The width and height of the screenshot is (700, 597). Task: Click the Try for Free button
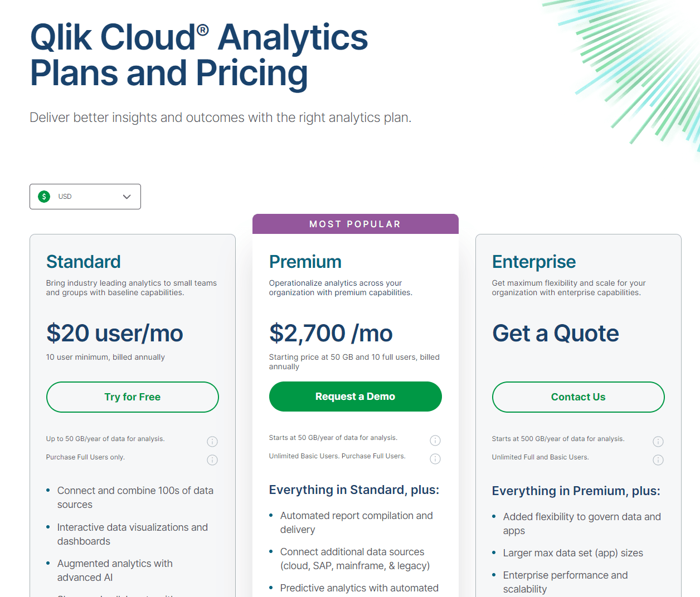coord(132,397)
